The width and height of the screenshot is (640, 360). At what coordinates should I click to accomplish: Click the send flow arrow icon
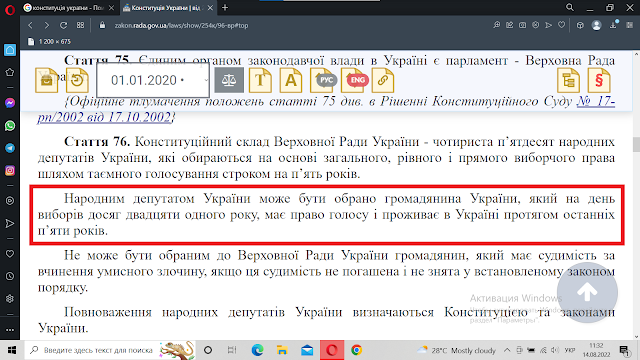click(549, 25)
